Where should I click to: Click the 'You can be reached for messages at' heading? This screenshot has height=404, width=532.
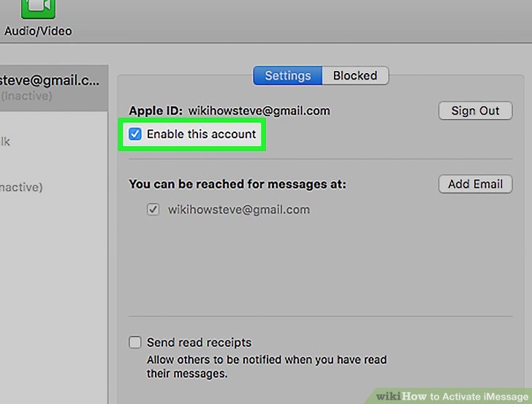coord(237,185)
